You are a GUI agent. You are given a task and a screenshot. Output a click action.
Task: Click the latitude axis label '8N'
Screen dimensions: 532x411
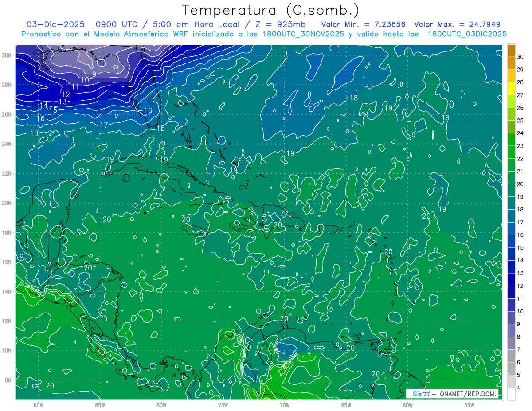[9, 380]
